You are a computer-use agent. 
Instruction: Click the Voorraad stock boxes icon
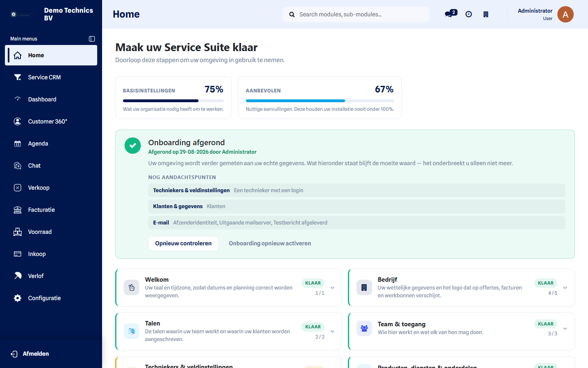(x=18, y=232)
